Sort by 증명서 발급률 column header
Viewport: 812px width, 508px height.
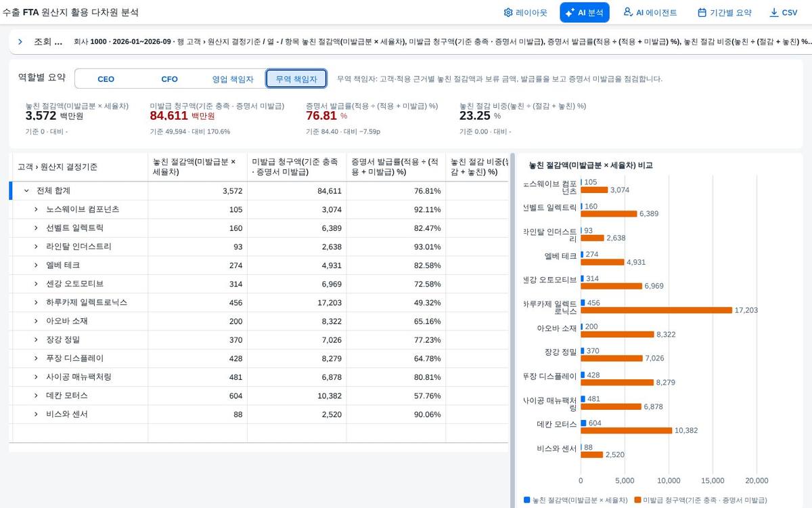point(396,167)
